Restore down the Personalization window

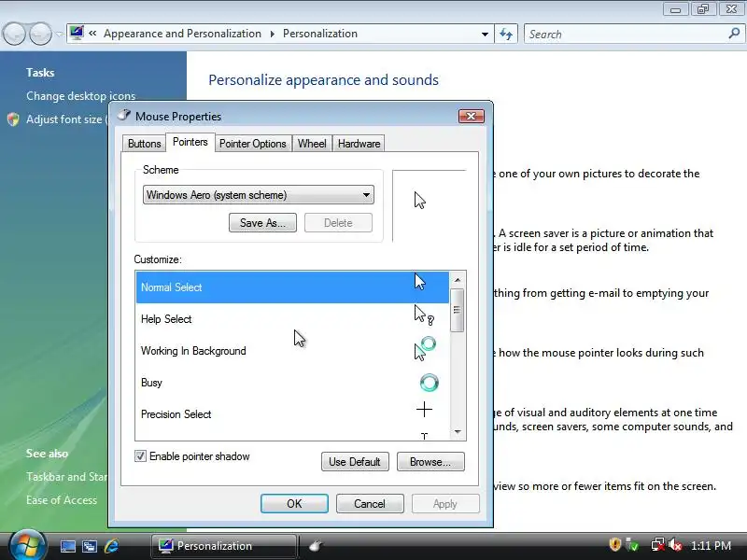tap(703, 9)
